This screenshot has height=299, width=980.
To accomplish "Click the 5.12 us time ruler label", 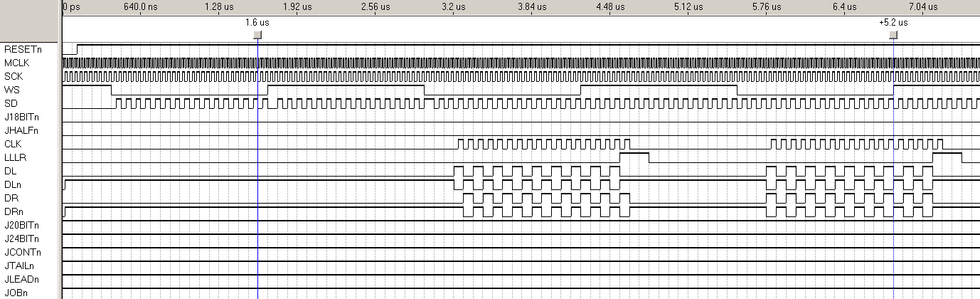I will click(x=688, y=7).
